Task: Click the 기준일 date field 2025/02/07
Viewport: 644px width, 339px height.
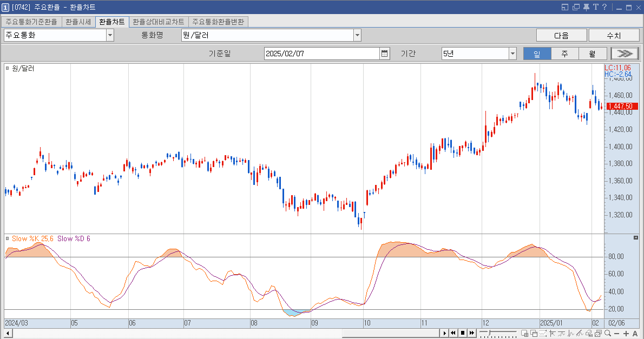Action: (x=321, y=54)
